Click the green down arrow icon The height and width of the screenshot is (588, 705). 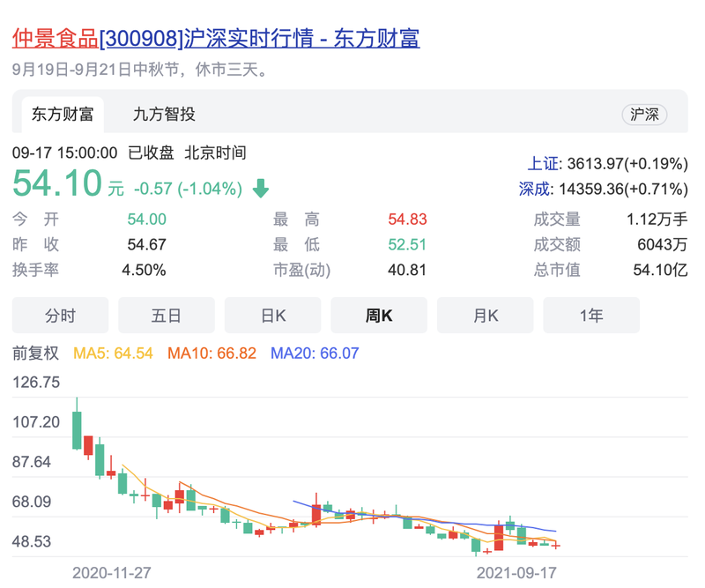(x=261, y=188)
